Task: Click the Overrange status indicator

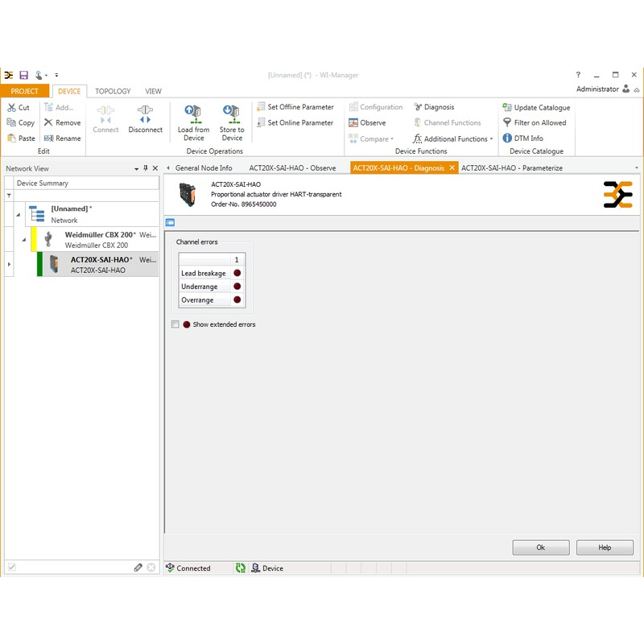Action: (x=237, y=299)
